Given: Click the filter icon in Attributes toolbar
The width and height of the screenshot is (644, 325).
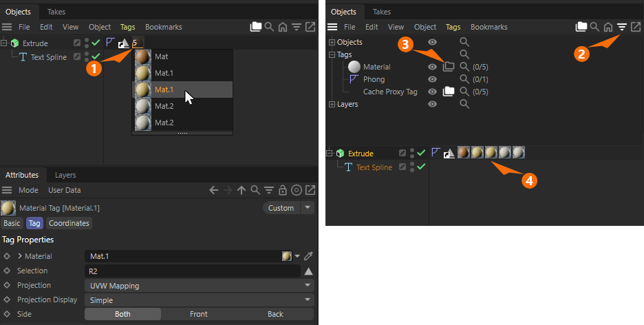Looking at the screenshot, I should coord(269,190).
